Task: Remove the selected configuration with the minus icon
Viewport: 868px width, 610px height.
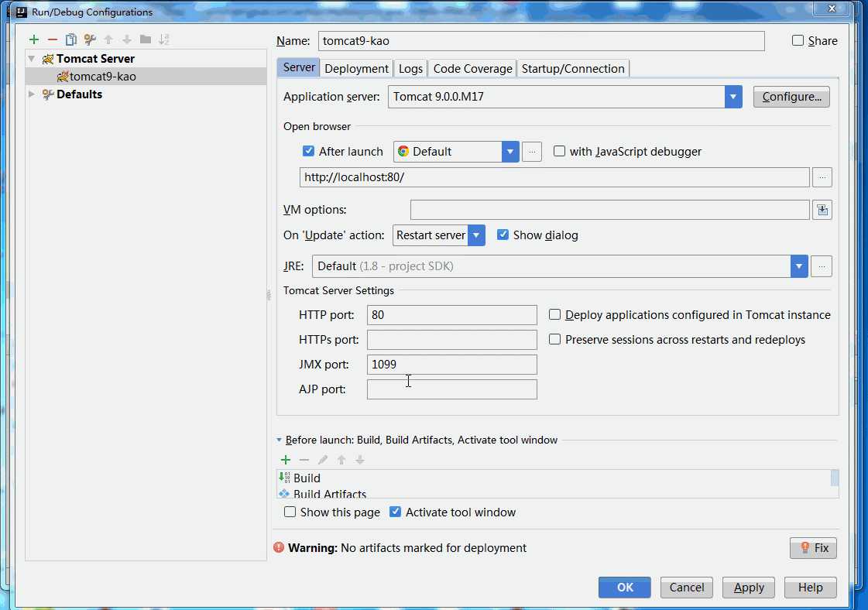Action: point(53,39)
